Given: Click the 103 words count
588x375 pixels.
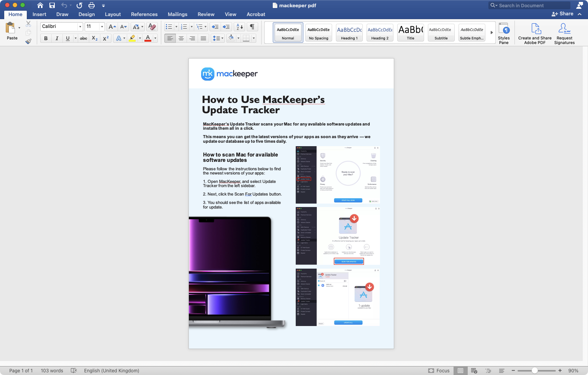Looking at the screenshot, I should 52,370.
